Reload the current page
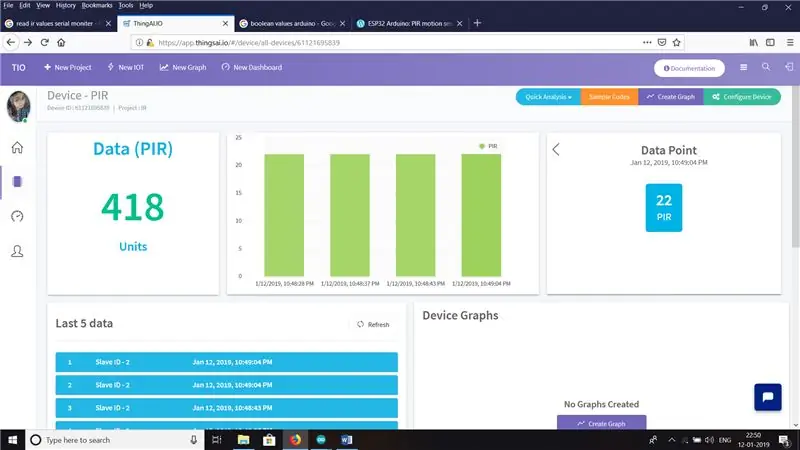Image resolution: width=800 pixels, height=450 pixels. 44,42
